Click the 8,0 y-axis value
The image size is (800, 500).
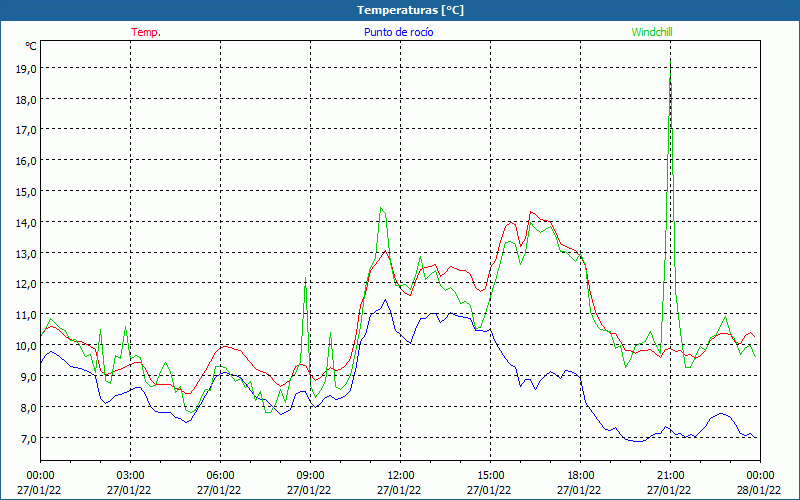(x=29, y=407)
